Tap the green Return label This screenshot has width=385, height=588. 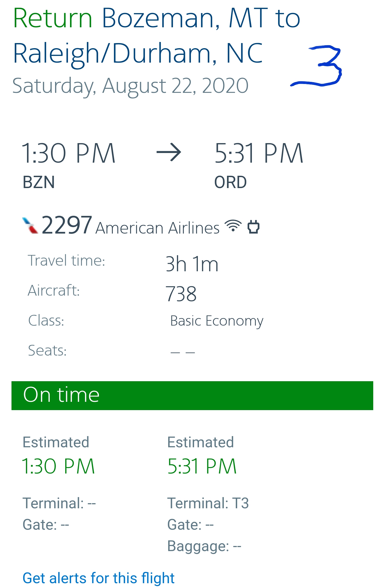[x=53, y=18]
